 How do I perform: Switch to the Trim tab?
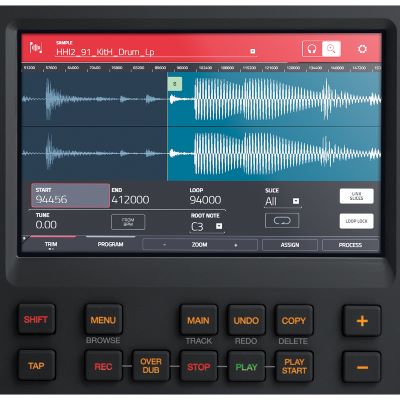(51, 244)
